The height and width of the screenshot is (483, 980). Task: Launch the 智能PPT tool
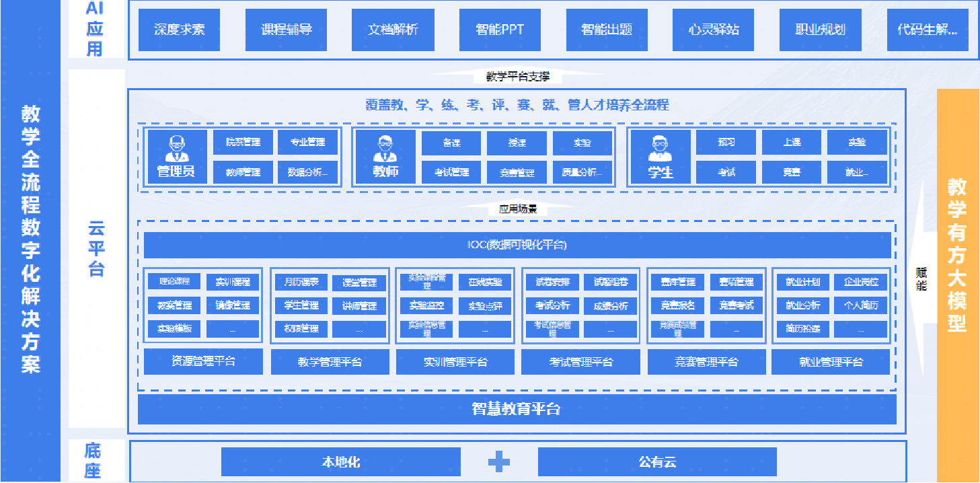pyautogui.click(x=499, y=30)
